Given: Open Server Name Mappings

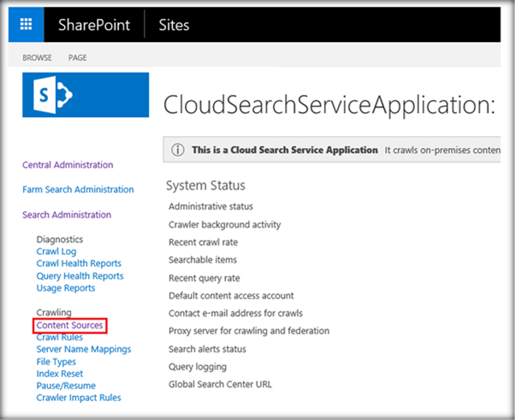Looking at the screenshot, I should (x=83, y=349).
